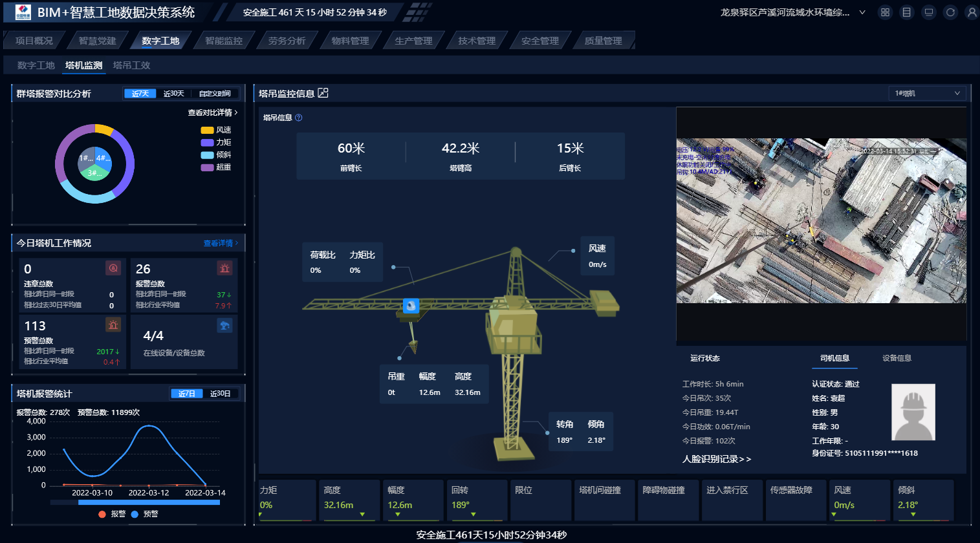The image size is (980, 543).
Task: Click the grid apps icon in top bar
Action: tap(885, 12)
